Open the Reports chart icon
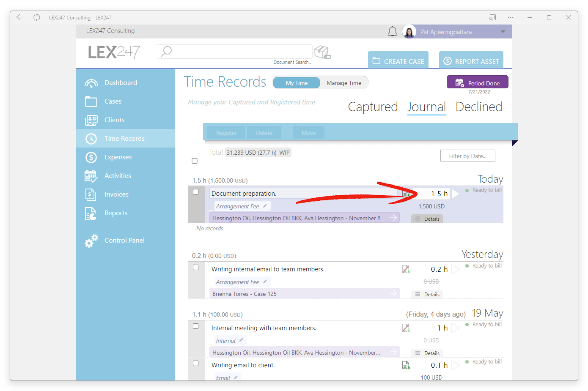The width and height of the screenshot is (588, 391). pyautogui.click(x=91, y=213)
